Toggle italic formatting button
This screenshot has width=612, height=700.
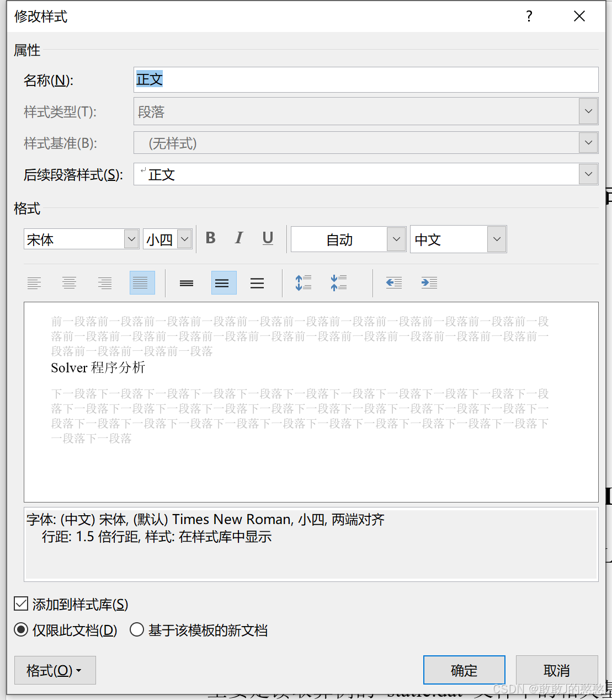(239, 238)
